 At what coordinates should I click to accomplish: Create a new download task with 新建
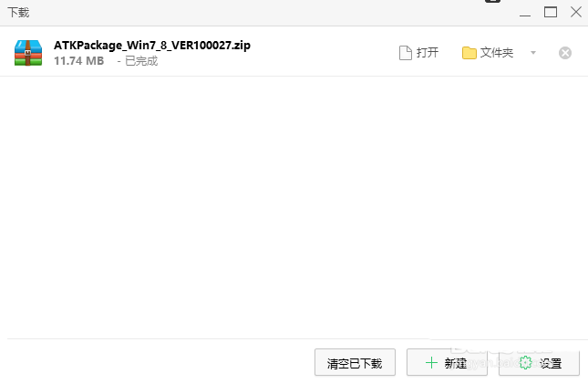pos(447,362)
